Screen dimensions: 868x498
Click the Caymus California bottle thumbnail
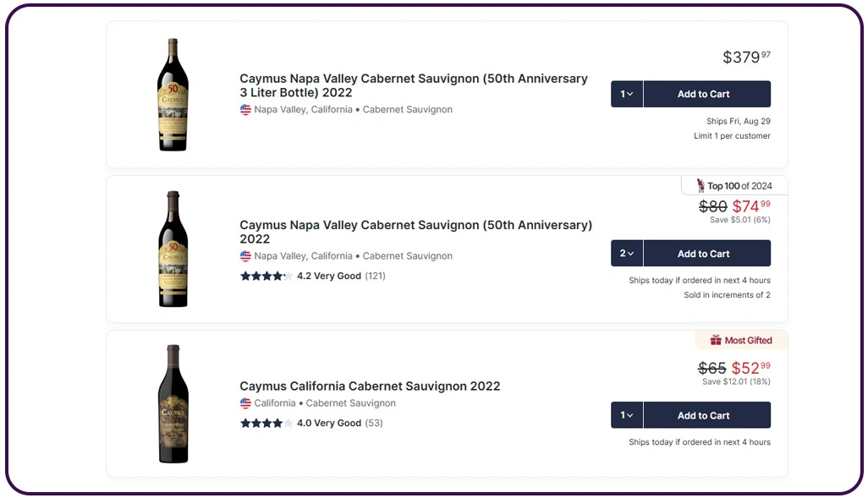coord(173,403)
